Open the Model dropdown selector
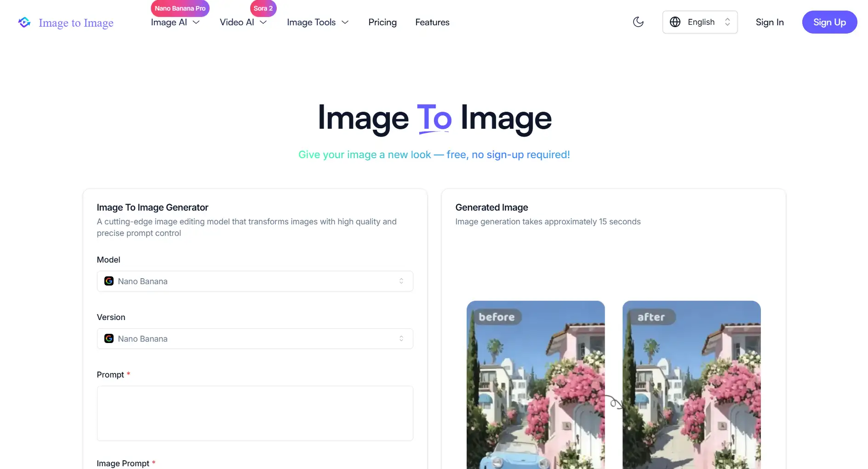The image size is (868, 469). 255,281
